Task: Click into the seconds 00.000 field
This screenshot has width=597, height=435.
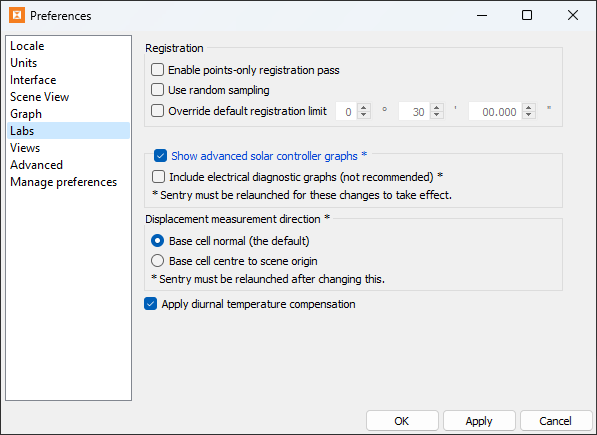Action: point(496,112)
